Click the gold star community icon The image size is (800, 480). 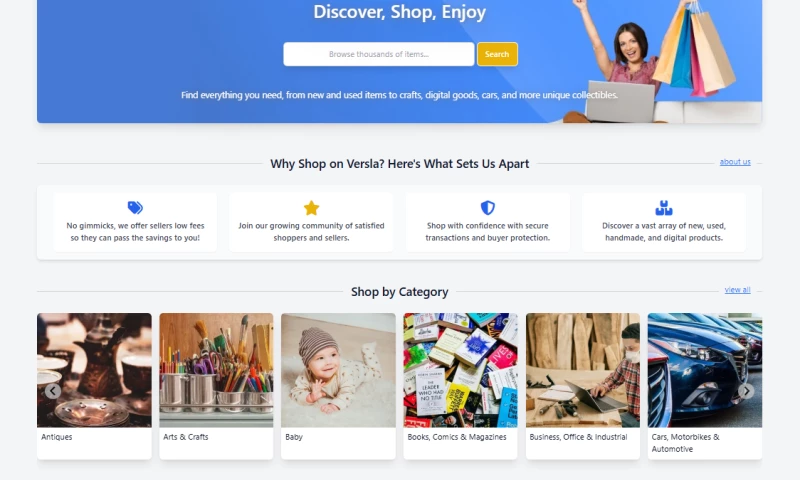click(x=311, y=208)
